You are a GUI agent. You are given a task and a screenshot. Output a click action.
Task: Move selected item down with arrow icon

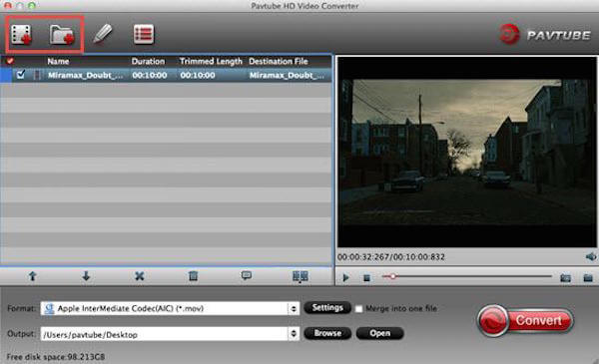click(x=86, y=276)
